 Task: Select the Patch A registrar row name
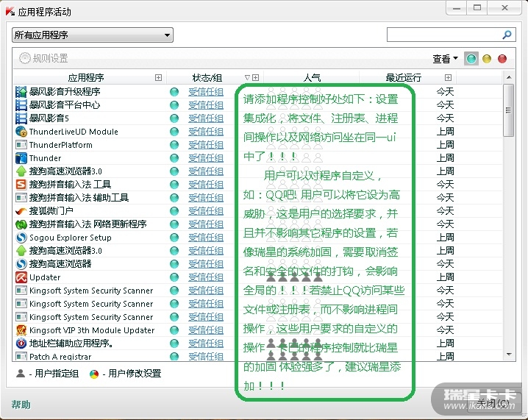pos(60,356)
